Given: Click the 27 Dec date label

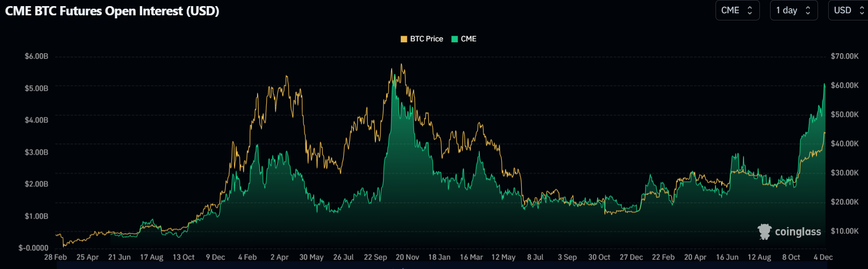Looking at the screenshot, I should pyautogui.click(x=631, y=257).
